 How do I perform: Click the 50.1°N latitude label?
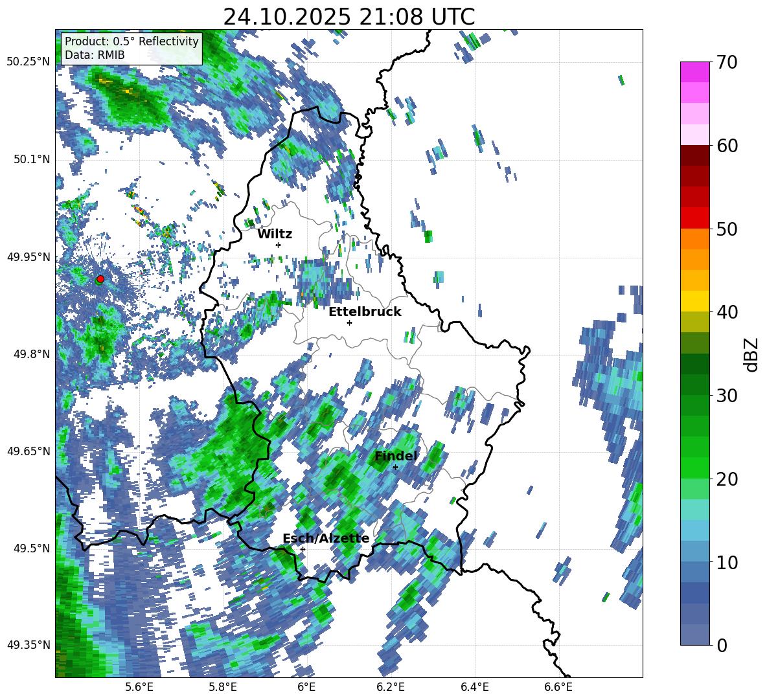(31, 159)
